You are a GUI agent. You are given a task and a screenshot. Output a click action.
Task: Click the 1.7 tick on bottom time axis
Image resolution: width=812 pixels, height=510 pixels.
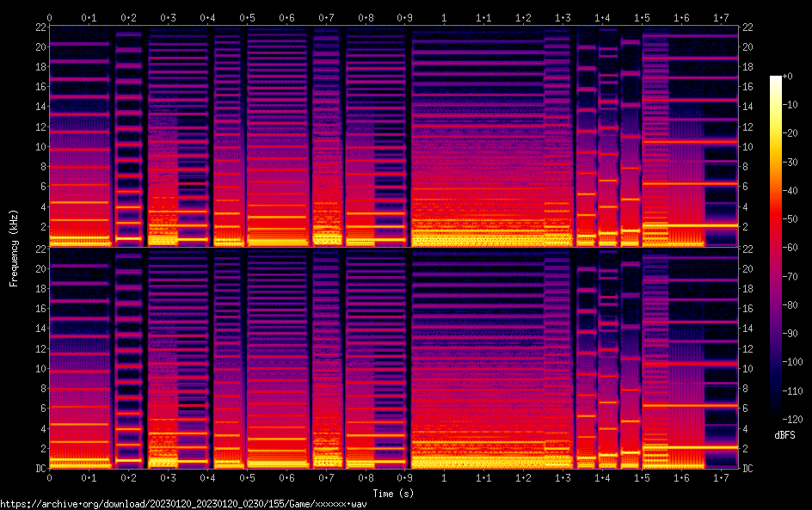(x=721, y=478)
